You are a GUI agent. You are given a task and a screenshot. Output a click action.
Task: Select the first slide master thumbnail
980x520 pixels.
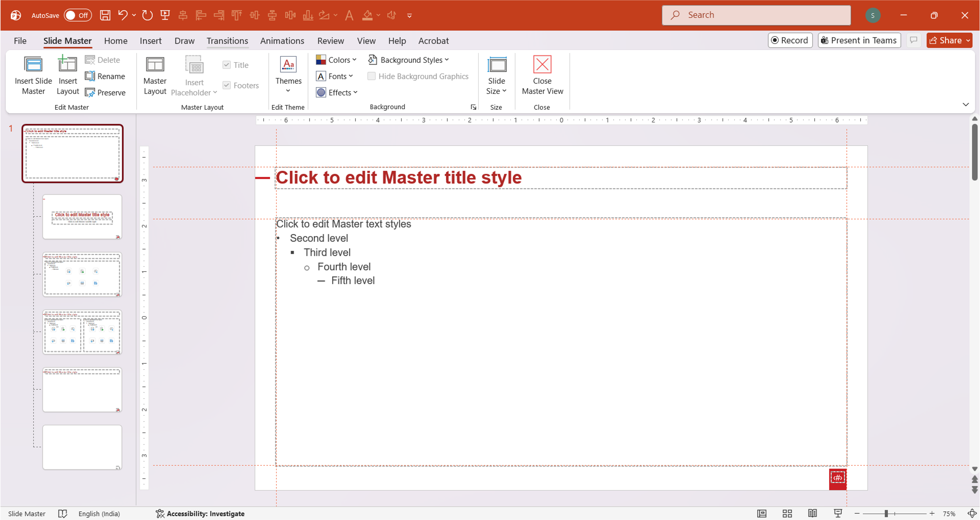click(72, 153)
